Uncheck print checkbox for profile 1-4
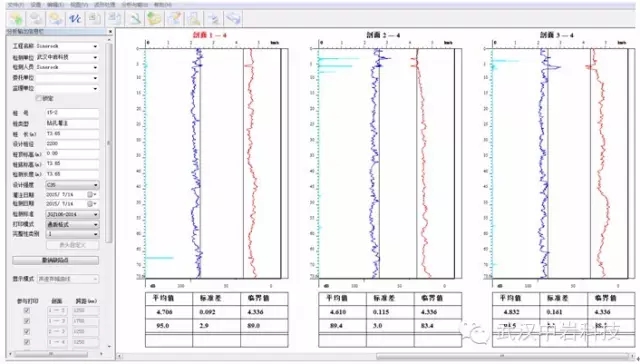640x364 pixels. coord(27,342)
